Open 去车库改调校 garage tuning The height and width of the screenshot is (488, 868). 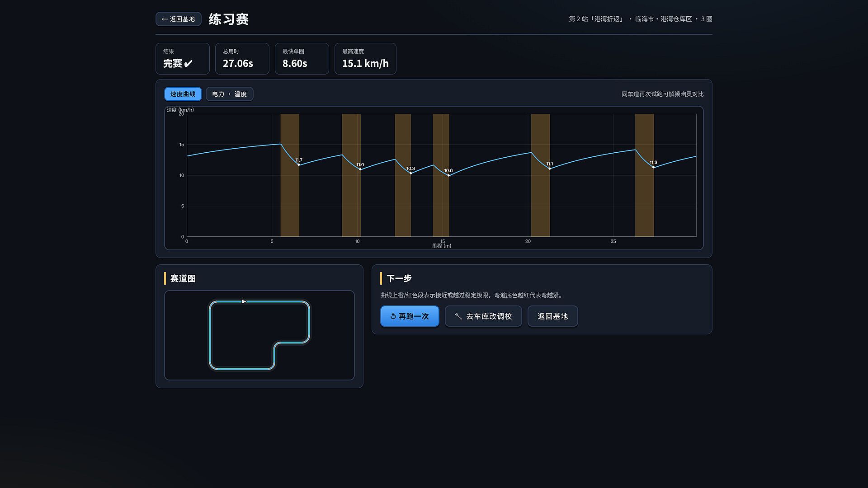pyautogui.click(x=483, y=316)
